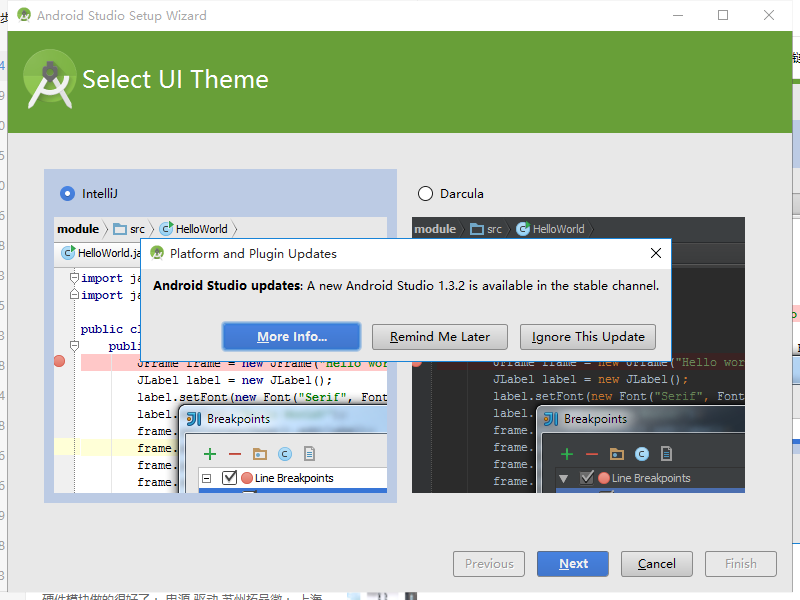The height and width of the screenshot is (600, 800).
Task: Click module breadcrumb in IntelliJ preview
Action: pos(78,229)
